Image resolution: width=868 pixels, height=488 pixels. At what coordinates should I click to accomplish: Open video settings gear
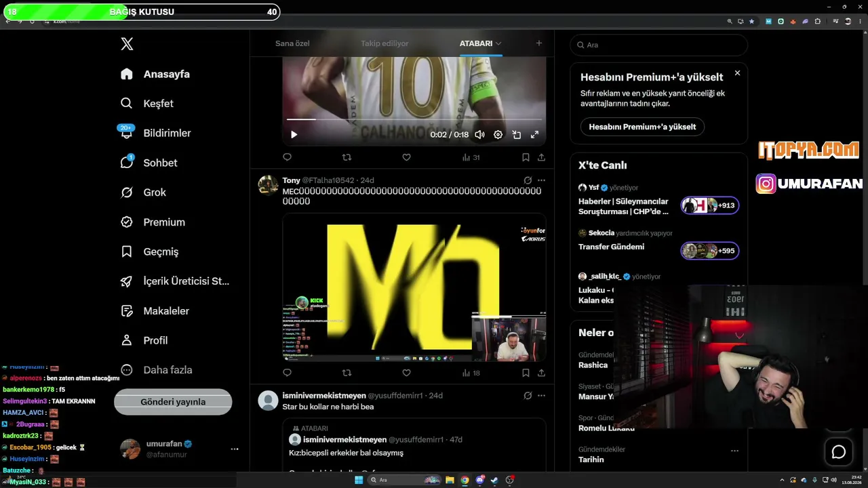click(x=498, y=135)
